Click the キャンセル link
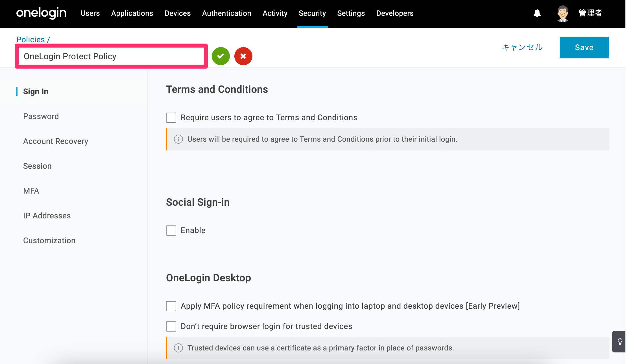The width and height of the screenshot is (637, 364). coord(522,47)
